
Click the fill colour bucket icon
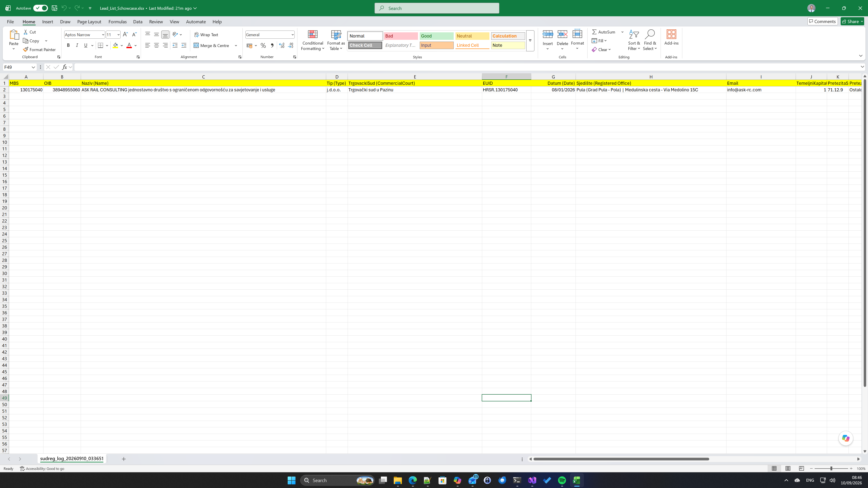116,45
